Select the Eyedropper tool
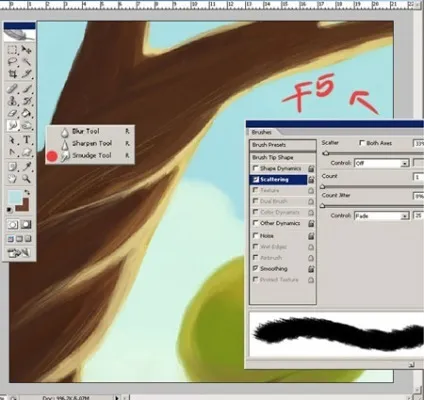Screen dimensions: 424x400 pyautogui.click(x=26, y=166)
